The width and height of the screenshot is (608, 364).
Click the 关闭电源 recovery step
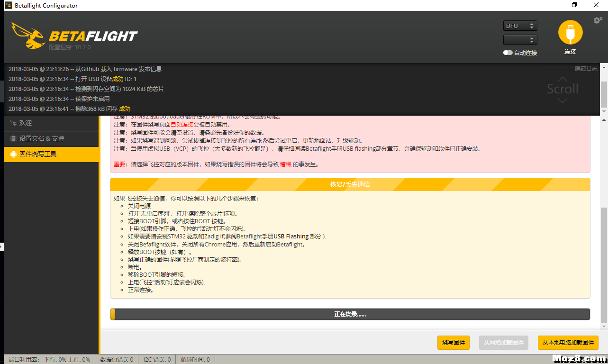coord(139,206)
